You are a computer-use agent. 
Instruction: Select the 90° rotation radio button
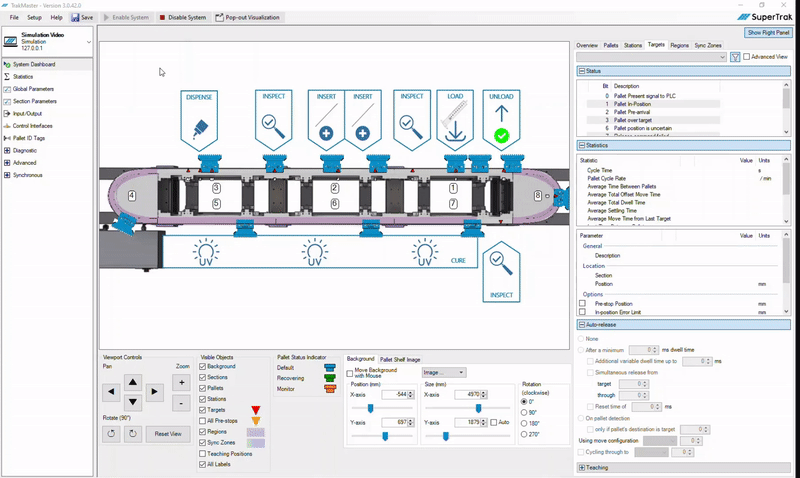[522, 412]
